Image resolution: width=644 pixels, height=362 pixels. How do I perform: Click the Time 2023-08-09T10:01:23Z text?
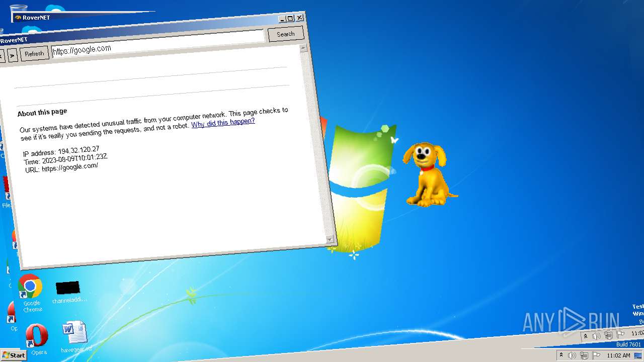[65, 159]
